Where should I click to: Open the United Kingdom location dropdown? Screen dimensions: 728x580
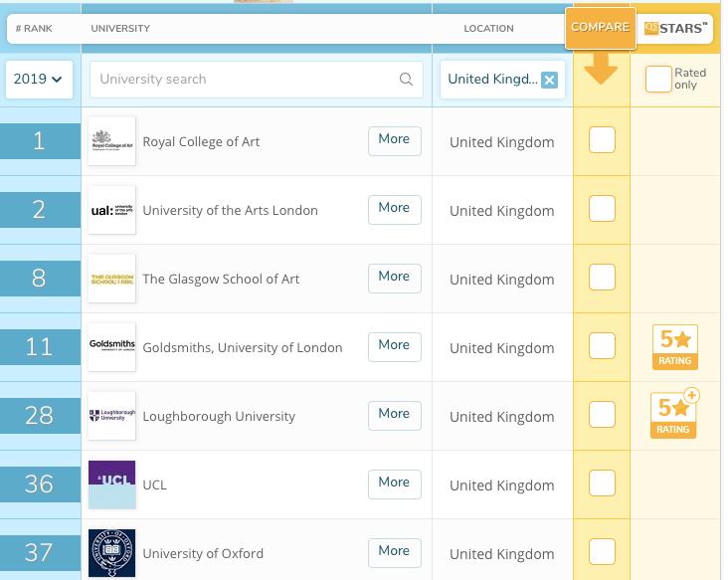pyautogui.click(x=492, y=80)
